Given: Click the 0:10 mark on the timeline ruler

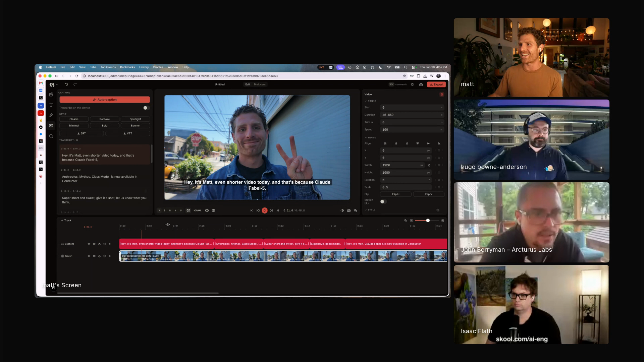Looking at the screenshot, I should point(255,226).
